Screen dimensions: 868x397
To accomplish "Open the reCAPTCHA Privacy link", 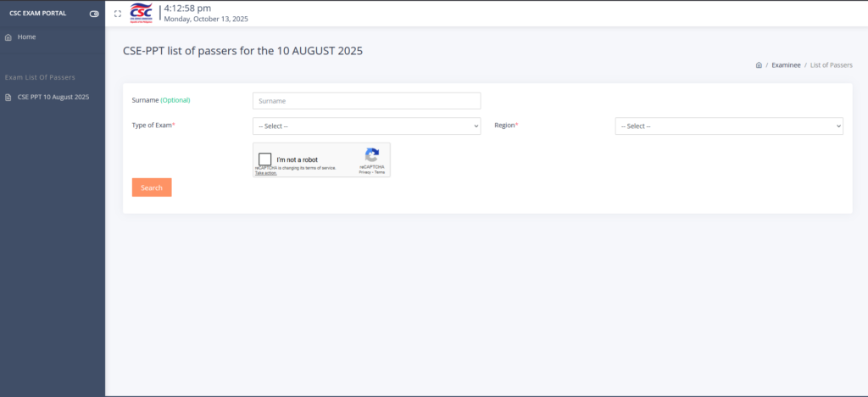I will [364, 172].
